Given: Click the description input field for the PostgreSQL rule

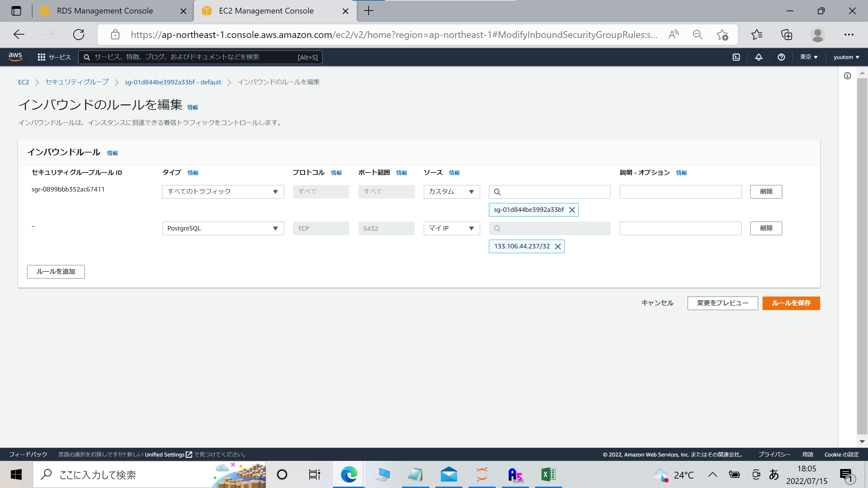Looking at the screenshot, I should click(680, 228).
